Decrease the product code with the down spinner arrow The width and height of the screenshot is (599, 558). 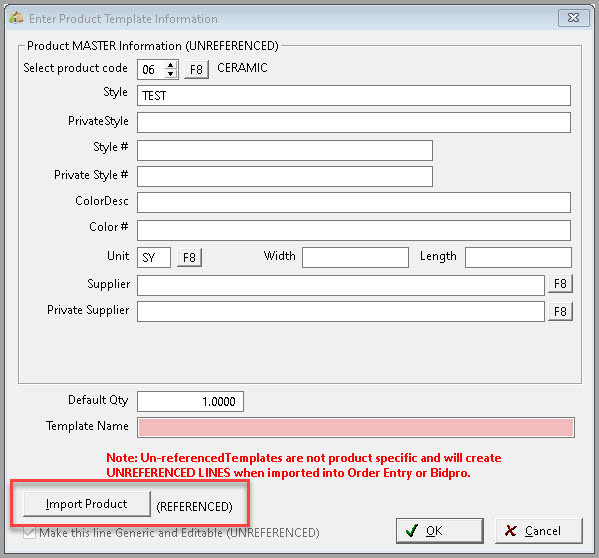point(171,74)
